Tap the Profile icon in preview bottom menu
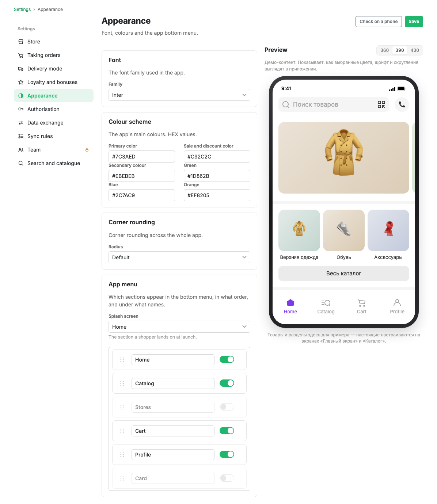 397,303
